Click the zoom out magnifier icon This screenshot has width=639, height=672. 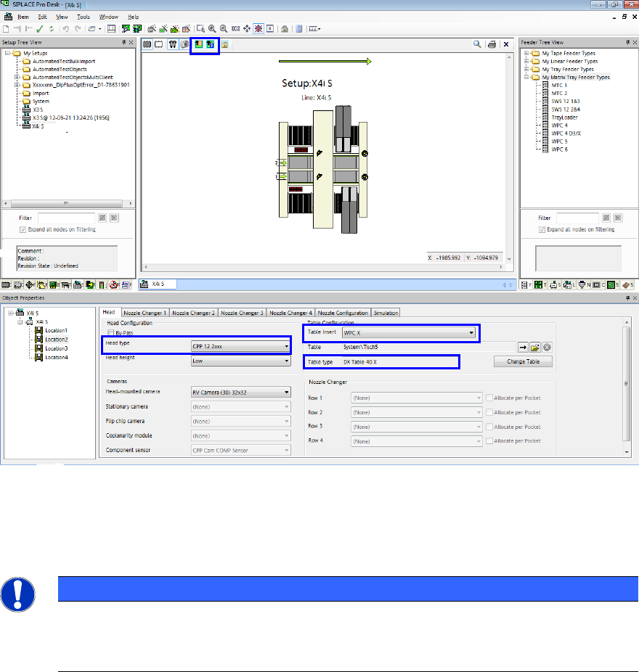click(224, 29)
